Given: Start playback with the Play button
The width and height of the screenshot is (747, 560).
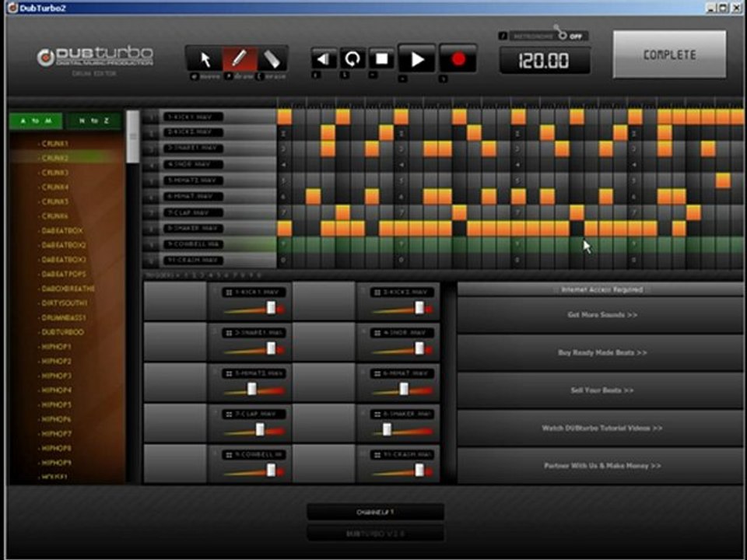Looking at the screenshot, I should (417, 59).
